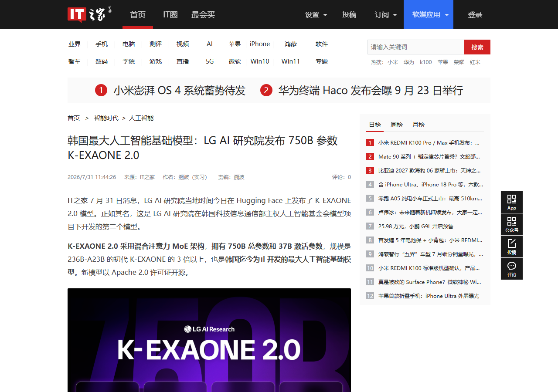Open the 游戏 category
The width and height of the screenshot is (558, 392).
(156, 61)
